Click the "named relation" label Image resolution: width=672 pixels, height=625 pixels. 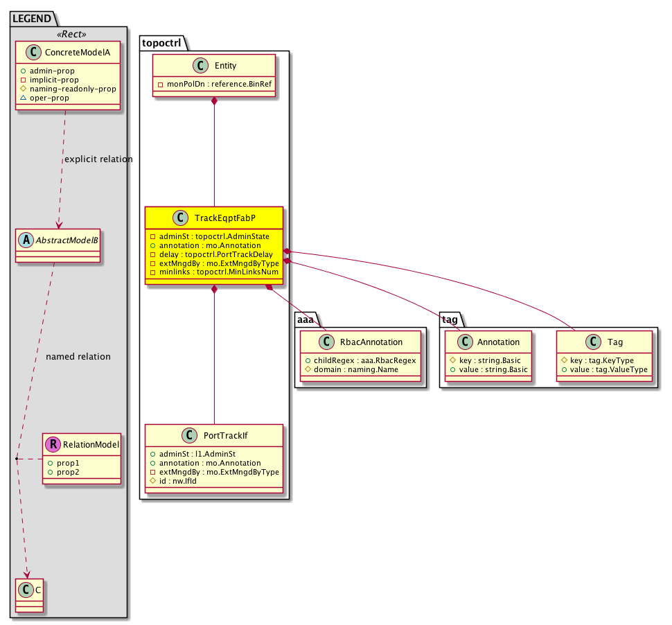(x=78, y=357)
